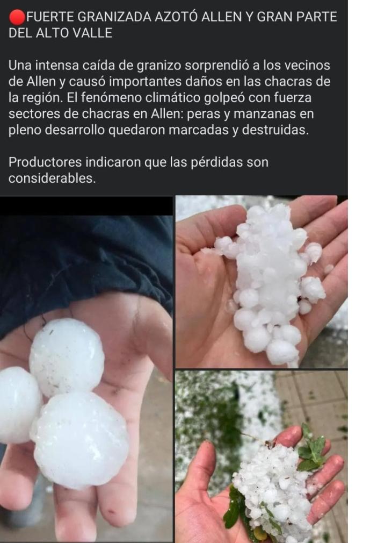The height and width of the screenshot is (543, 392).
Task: Click the hailstone cut off at the left edge
Action: point(19,405)
